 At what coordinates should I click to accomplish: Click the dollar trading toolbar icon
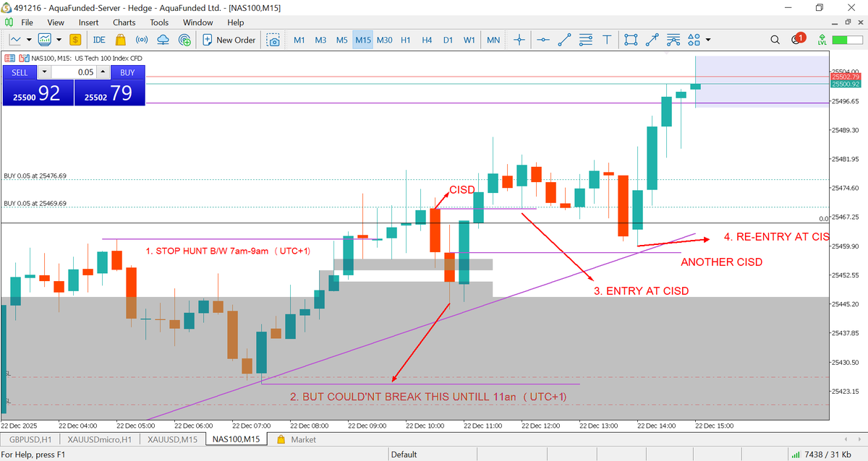pyautogui.click(x=75, y=40)
